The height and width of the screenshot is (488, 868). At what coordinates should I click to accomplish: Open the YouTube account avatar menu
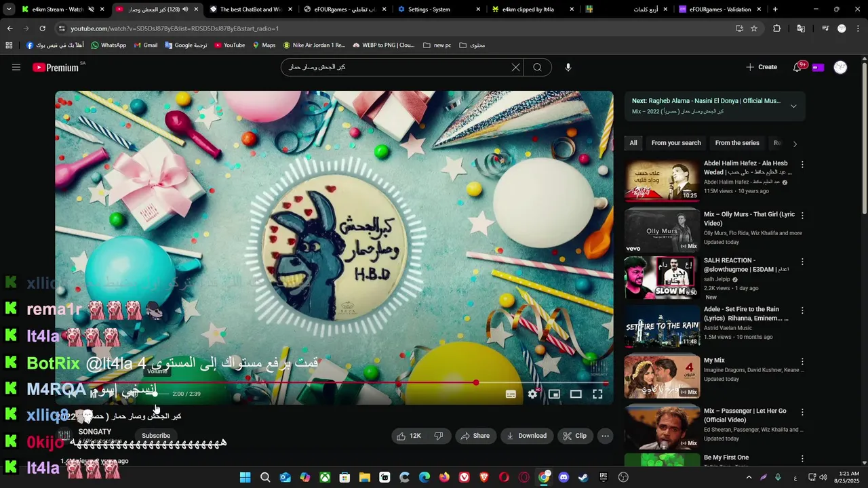coord(840,67)
